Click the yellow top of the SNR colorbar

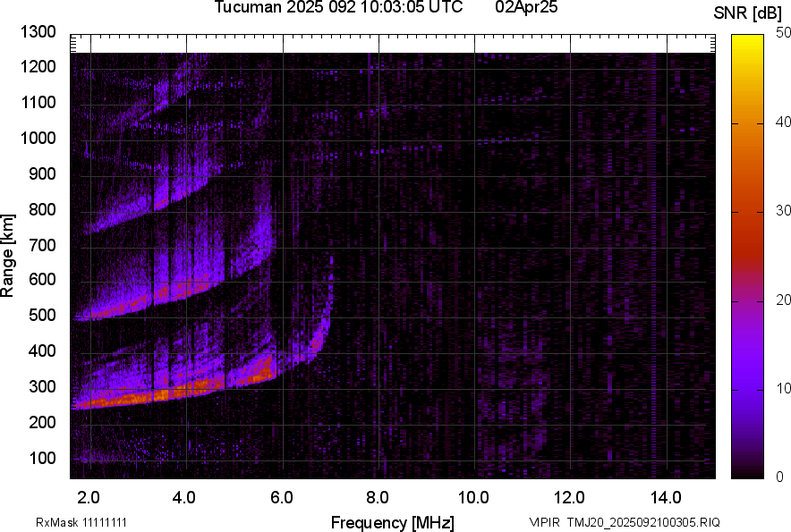[748, 43]
